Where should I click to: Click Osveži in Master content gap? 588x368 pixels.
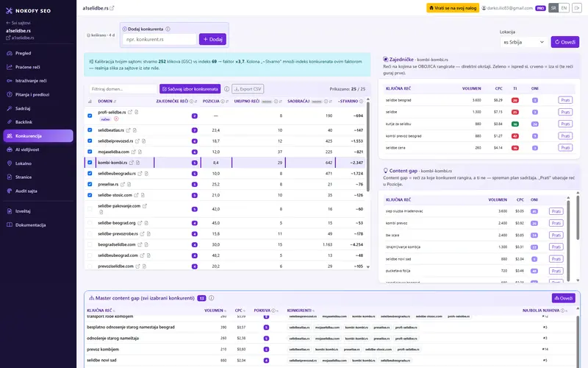coord(564,298)
